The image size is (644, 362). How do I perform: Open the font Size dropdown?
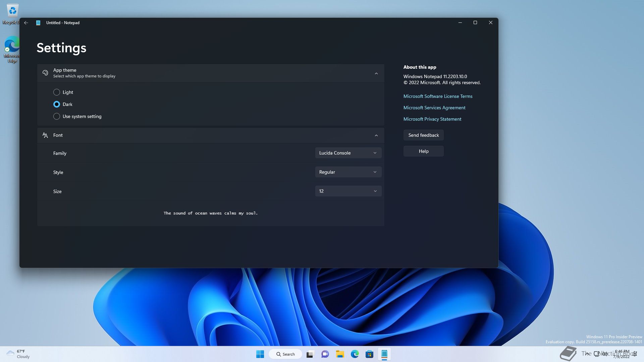point(348,191)
